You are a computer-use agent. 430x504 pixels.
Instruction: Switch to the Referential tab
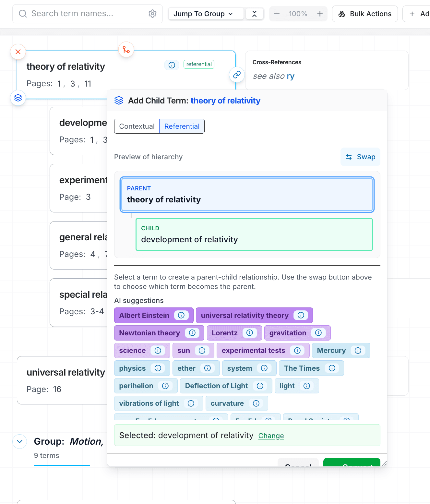182,126
